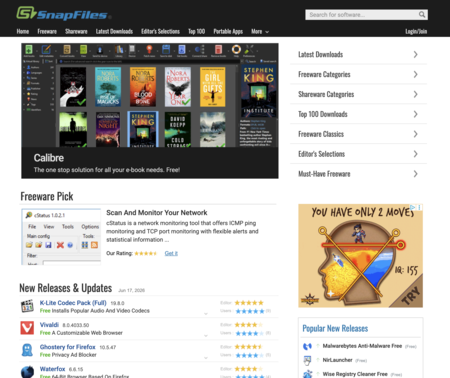
Task: Click the New Releases & Updates heading
Action: (x=66, y=288)
